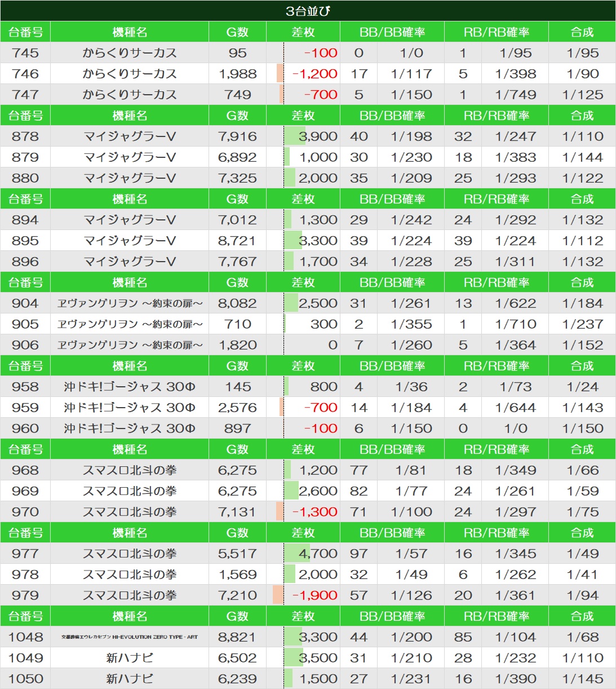
Task: Select machine number 960 cell
Action: (25, 429)
